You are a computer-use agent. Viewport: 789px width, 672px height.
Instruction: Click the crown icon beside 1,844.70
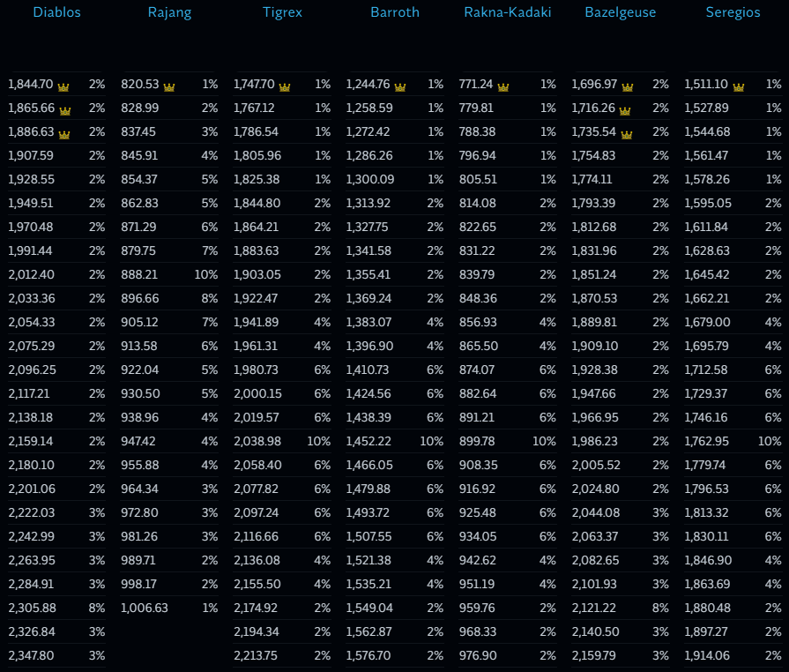point(63,87)
